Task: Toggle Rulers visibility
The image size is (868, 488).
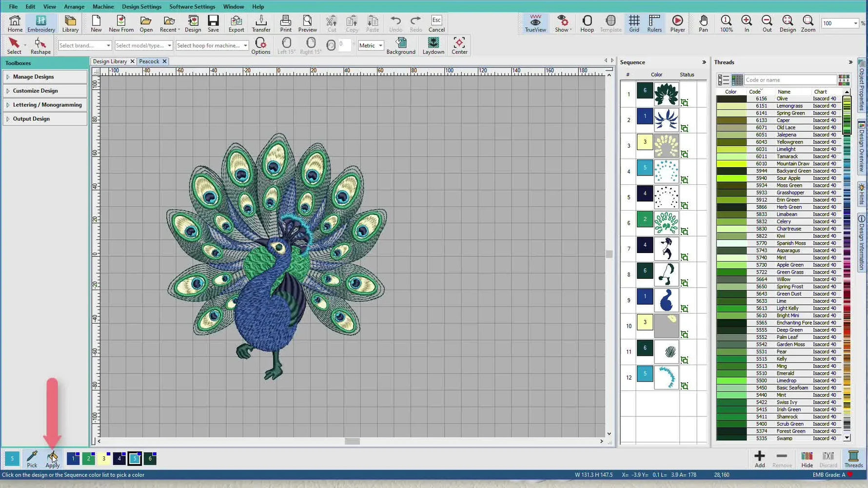Action: [654, 23]
